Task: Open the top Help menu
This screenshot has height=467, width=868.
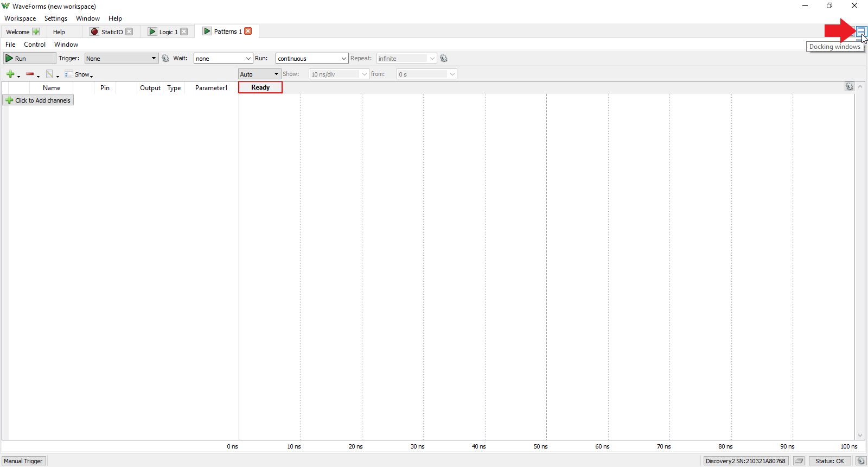Action: pos(115,18)
